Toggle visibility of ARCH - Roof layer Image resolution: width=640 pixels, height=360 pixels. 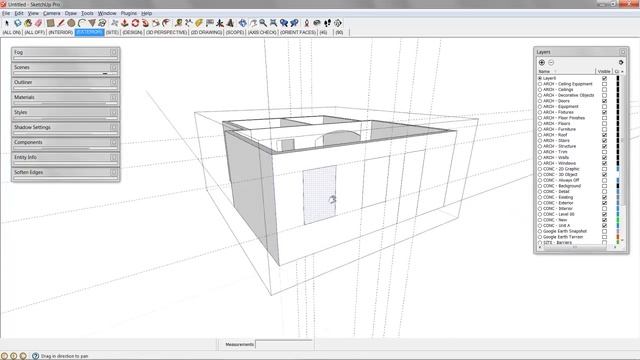604,135
